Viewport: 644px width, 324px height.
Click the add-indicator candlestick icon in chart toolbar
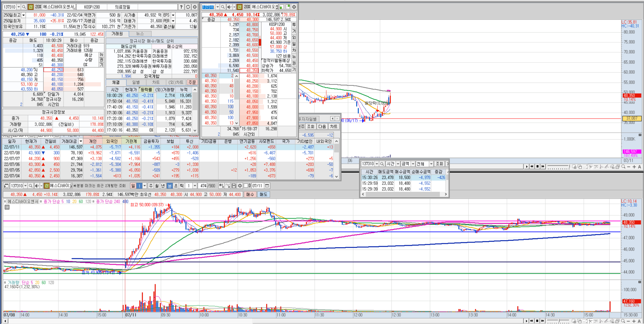221,186
